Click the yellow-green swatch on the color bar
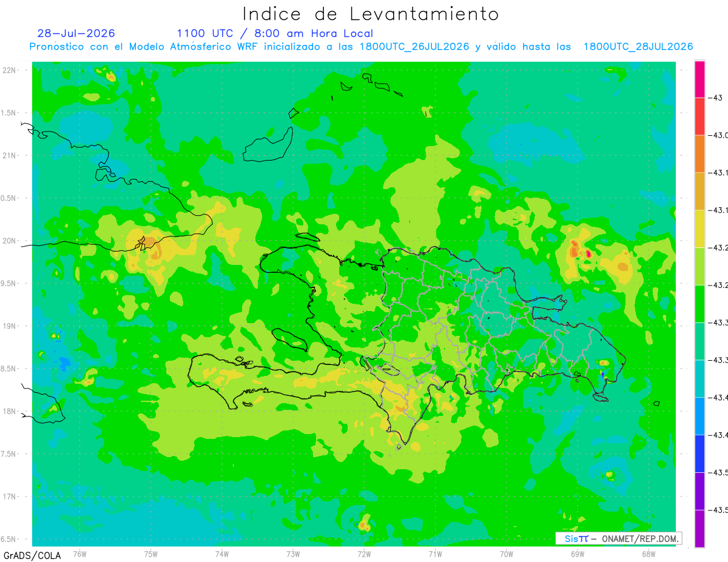728x562 pixels. [699, 266]
